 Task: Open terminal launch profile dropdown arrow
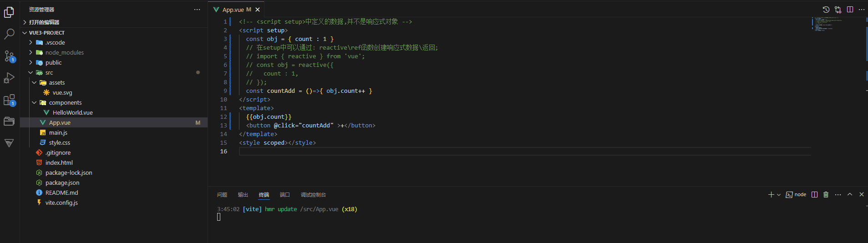click(x=779, y=195)
